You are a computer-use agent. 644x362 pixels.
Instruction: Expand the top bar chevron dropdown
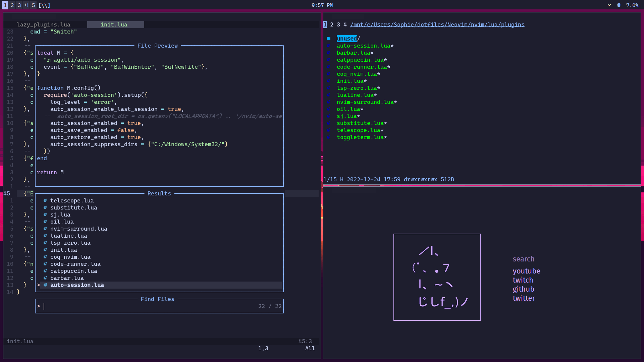609,5
